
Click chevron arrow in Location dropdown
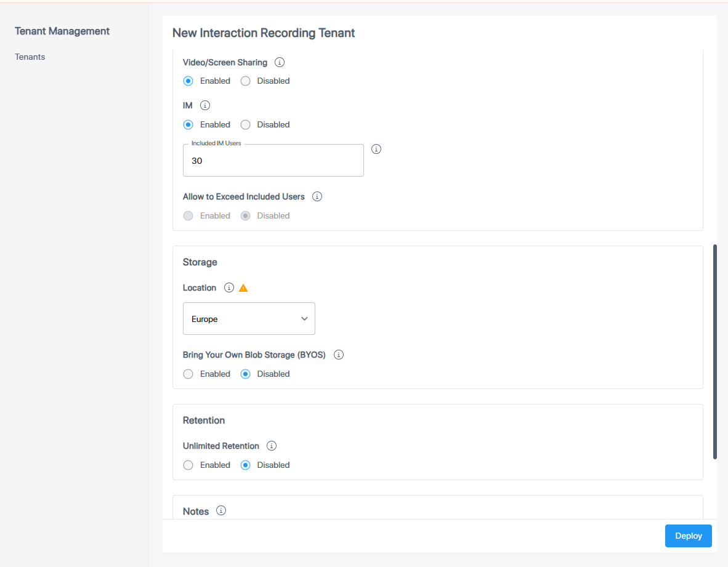304,319
